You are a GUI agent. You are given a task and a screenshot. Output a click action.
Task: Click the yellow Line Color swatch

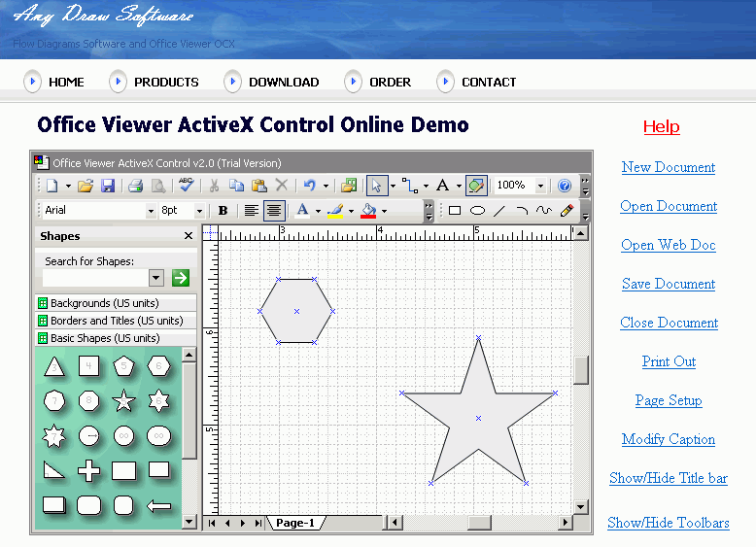click(x=335, y=211)
